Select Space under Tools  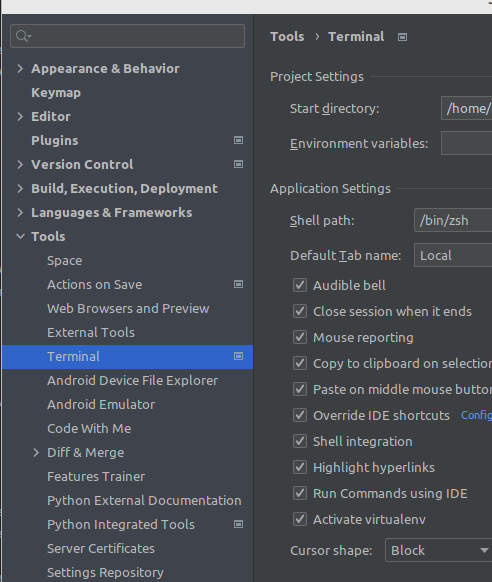[x=65, y=261]
